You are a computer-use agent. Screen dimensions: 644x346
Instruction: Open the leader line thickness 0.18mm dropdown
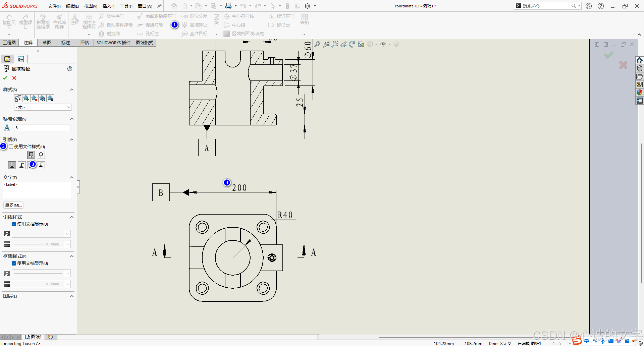(41, 244)
